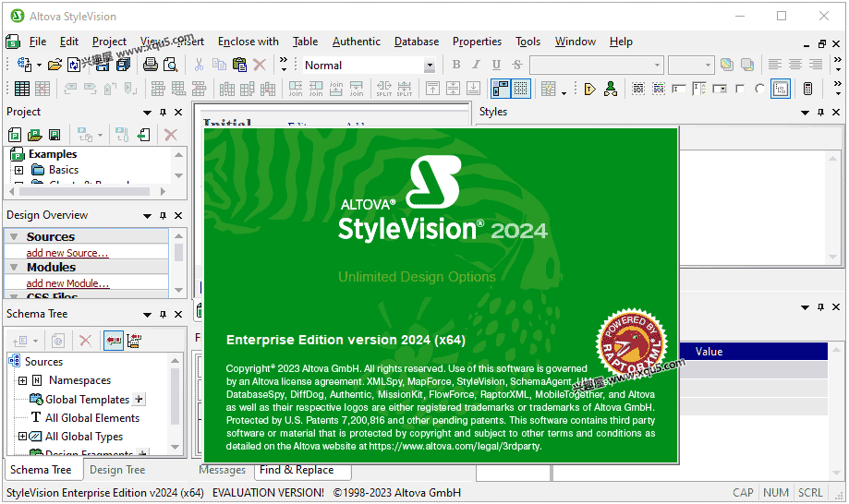Open the yellow folder Open file icon
The image size is (849, 504).
(x=55, y=65)
